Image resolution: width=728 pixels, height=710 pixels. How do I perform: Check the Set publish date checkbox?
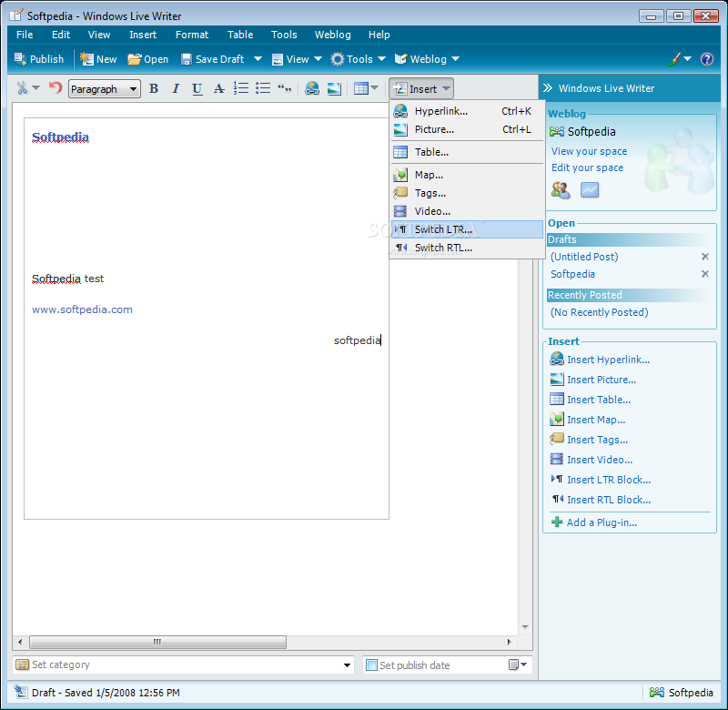pyautogui.click(x=371, y=665)
